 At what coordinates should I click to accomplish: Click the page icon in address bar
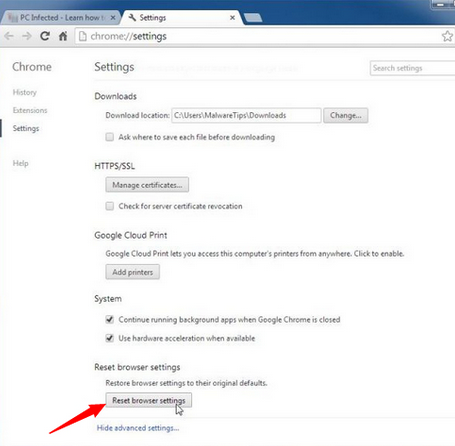pyautogui.click(x=83, y=36)
